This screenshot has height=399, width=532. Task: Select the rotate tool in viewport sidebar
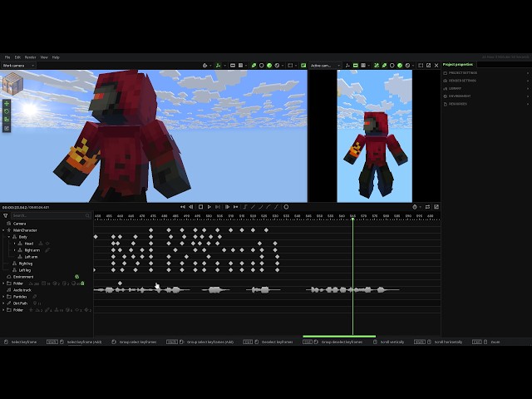click(7, 111)
